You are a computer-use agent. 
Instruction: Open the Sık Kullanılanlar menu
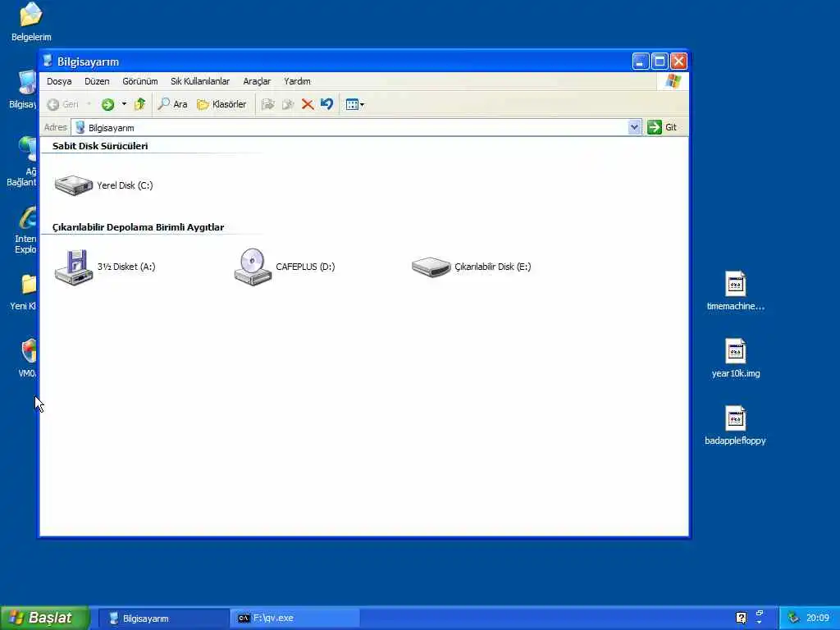(x=200, y=81)
